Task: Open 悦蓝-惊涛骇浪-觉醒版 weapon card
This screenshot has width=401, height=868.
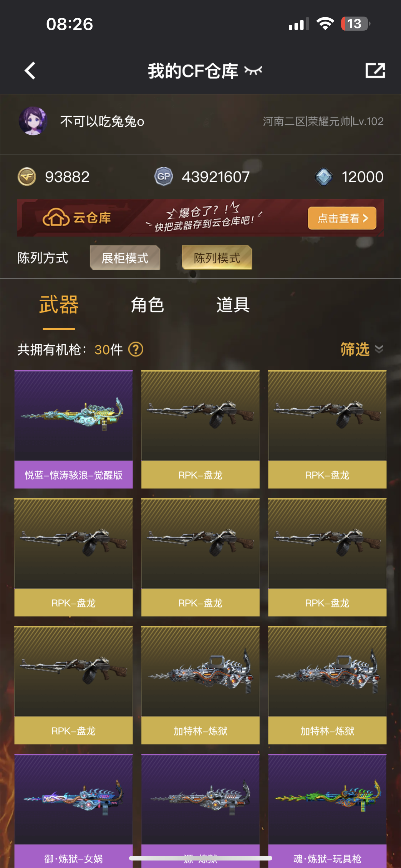Action: click(x=73, y=429)
